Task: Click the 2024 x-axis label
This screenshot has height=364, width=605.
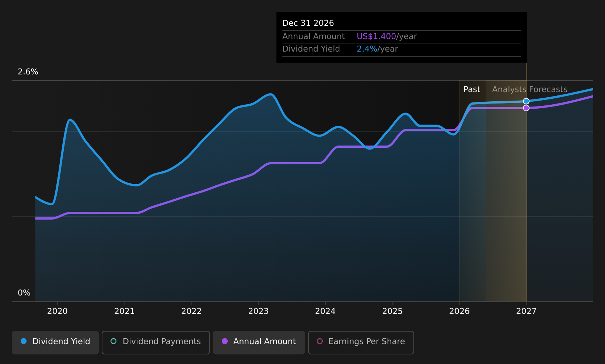Action: coord(325,311)
